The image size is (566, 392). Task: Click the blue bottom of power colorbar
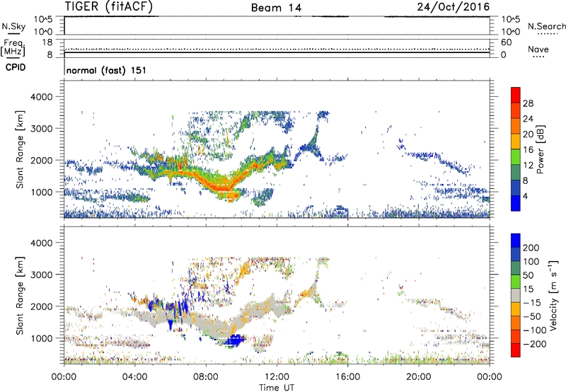516,203
